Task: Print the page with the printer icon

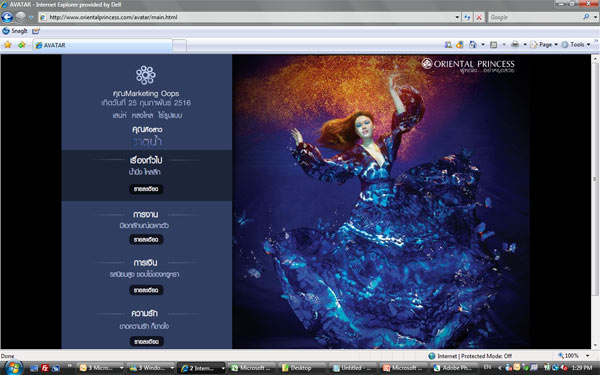Action: [515, 45]
